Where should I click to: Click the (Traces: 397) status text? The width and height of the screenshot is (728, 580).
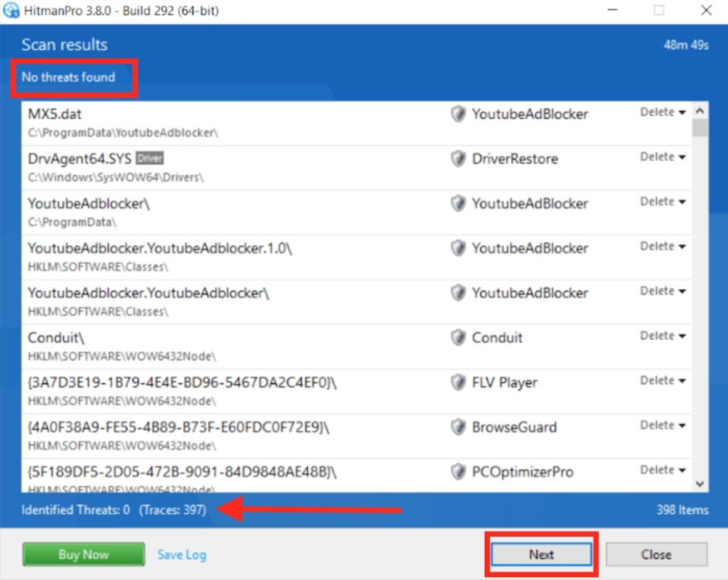click(x=173, y=510)
